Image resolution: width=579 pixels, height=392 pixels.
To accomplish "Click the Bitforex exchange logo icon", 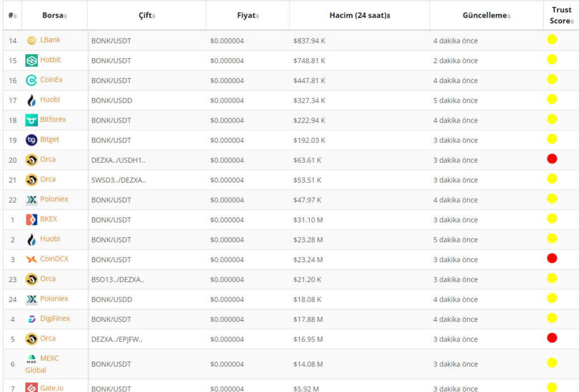I will point(32,120).
